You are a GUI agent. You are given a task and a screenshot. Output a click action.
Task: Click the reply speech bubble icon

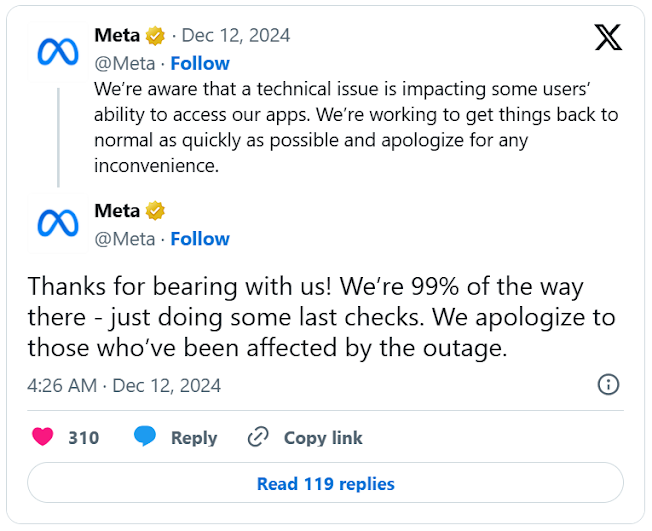point(145,437)
